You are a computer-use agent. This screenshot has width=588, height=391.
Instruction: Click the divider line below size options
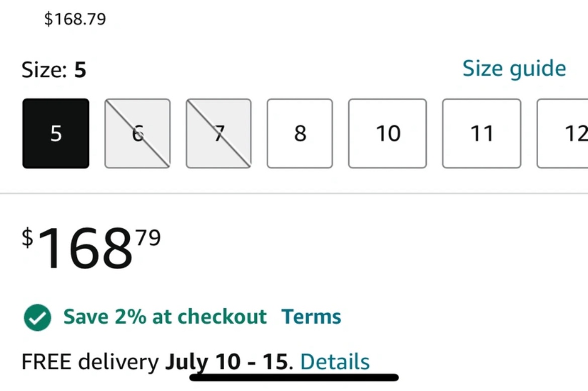coord(294,193)
